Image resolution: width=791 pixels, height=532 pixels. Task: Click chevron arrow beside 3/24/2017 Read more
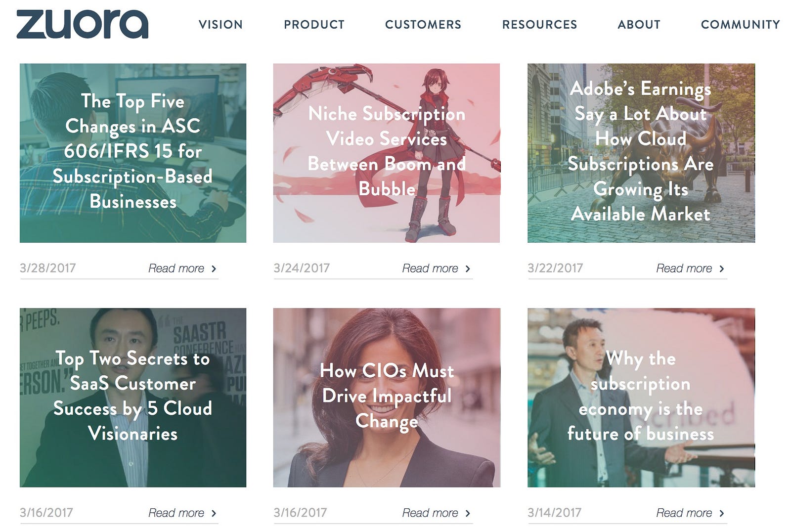coord(468,269)
